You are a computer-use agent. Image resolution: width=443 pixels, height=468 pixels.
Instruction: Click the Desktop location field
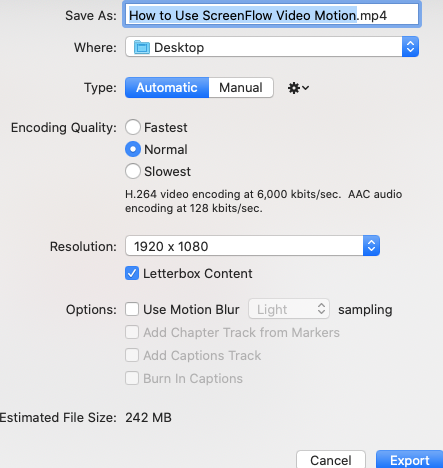pyautogui.click(x=272, y=47)
